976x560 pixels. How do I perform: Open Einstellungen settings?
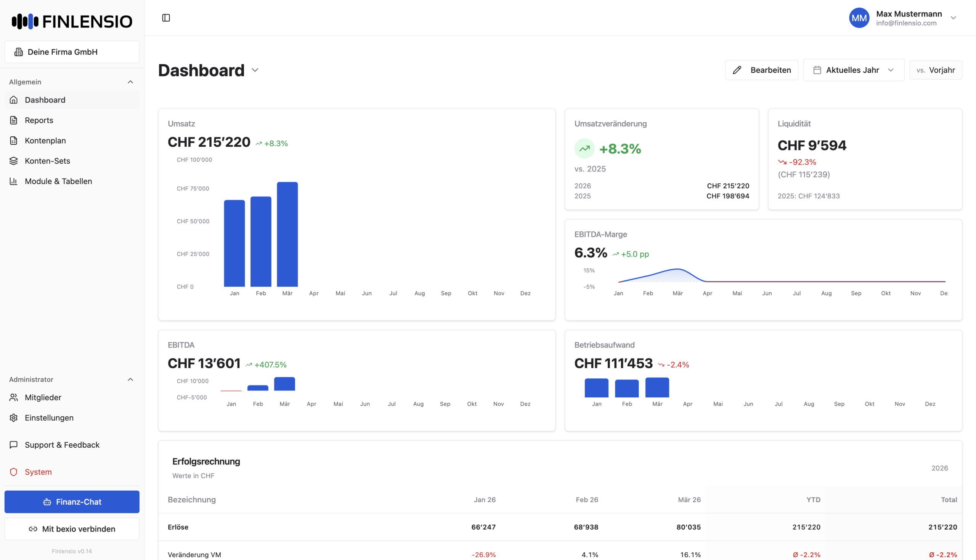(49, 418)
